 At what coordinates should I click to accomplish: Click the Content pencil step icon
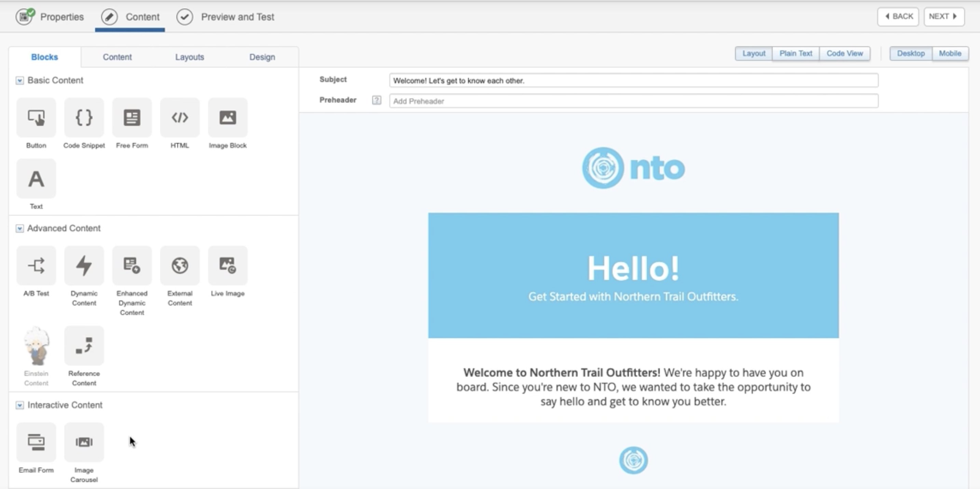[109, 17]
